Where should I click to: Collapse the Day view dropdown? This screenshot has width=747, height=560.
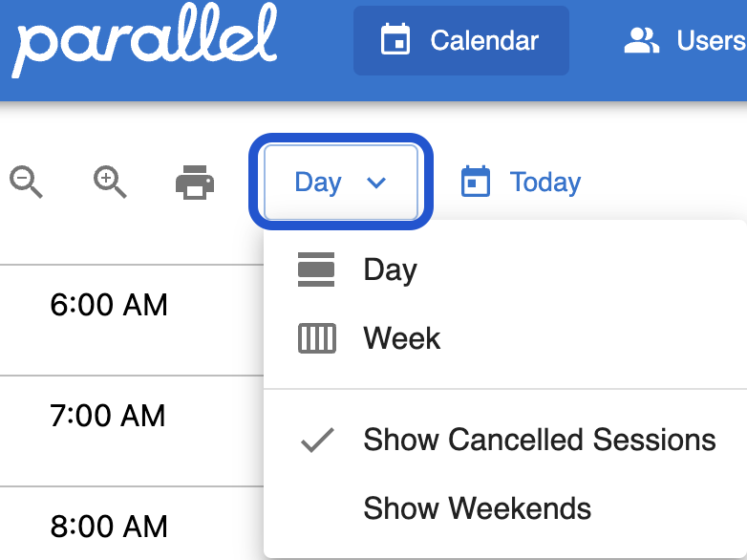[x=340, y=182]
